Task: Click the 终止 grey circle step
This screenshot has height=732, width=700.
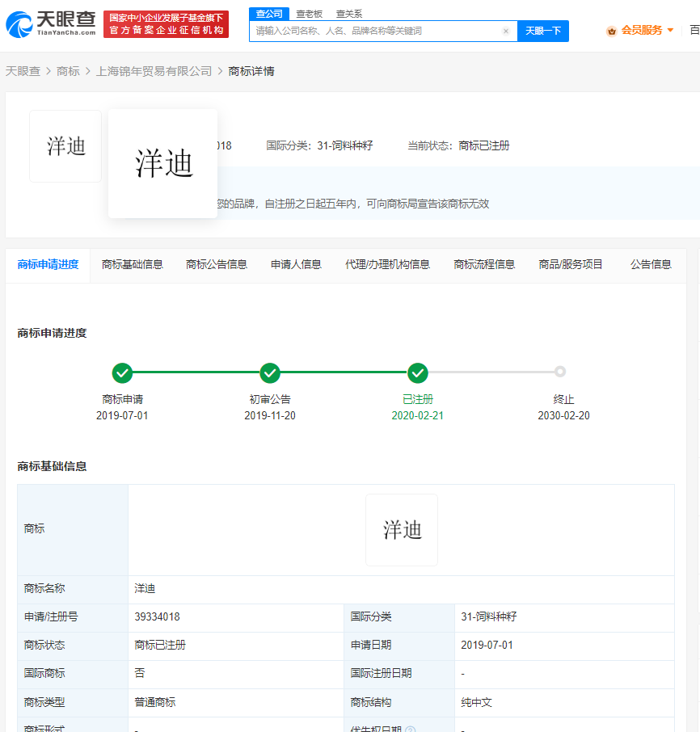Action: tap(560, 372)
